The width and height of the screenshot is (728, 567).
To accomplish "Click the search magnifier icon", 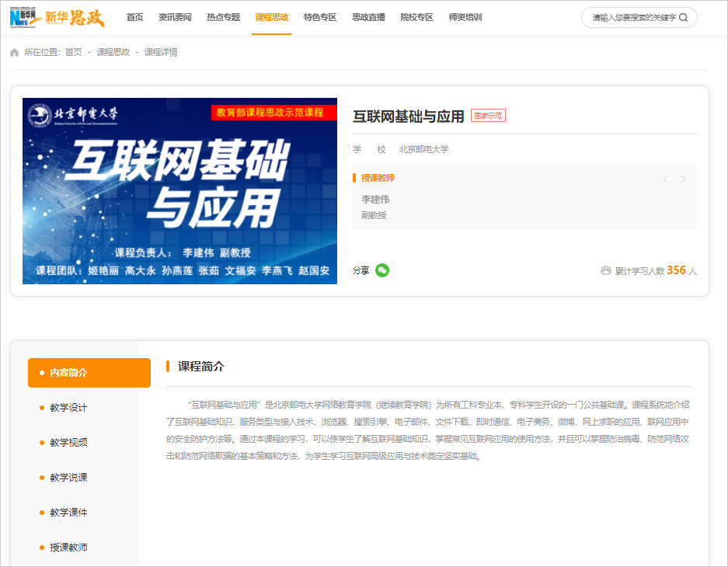I will (684, 18).
